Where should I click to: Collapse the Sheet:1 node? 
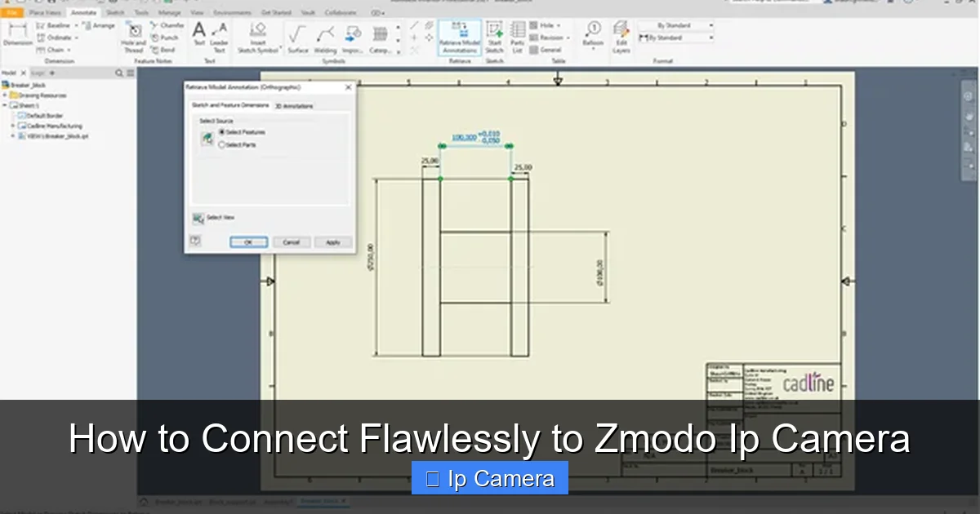tap(4, 105)
